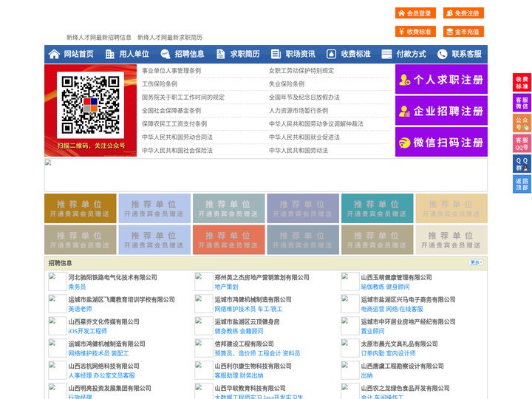Open the 工伤保险条例 article link
The width and height of the screenshot is (532, 399).
(160, 83)
